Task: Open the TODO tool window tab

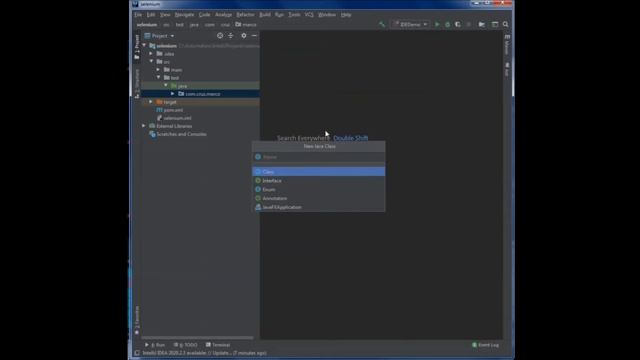Action: point(186,345)
